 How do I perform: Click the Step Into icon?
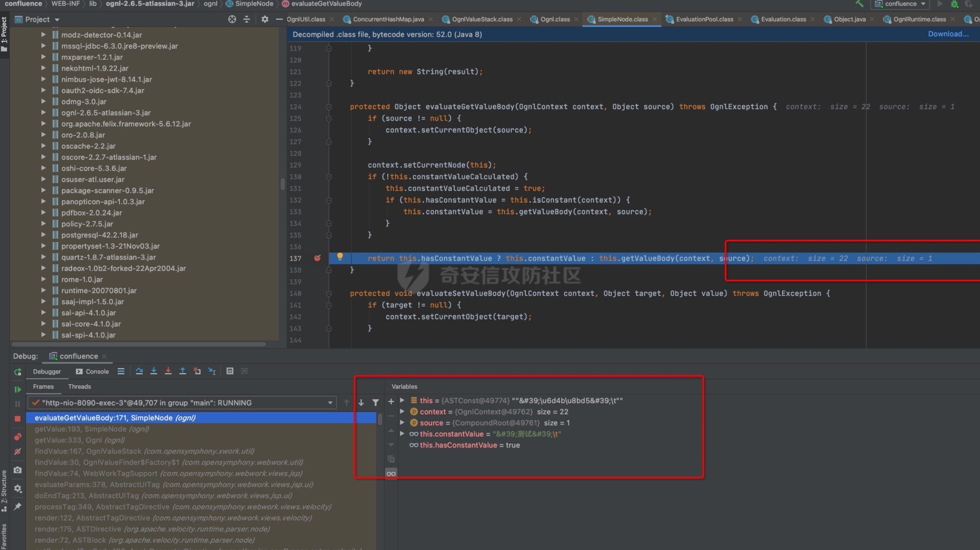153,371
